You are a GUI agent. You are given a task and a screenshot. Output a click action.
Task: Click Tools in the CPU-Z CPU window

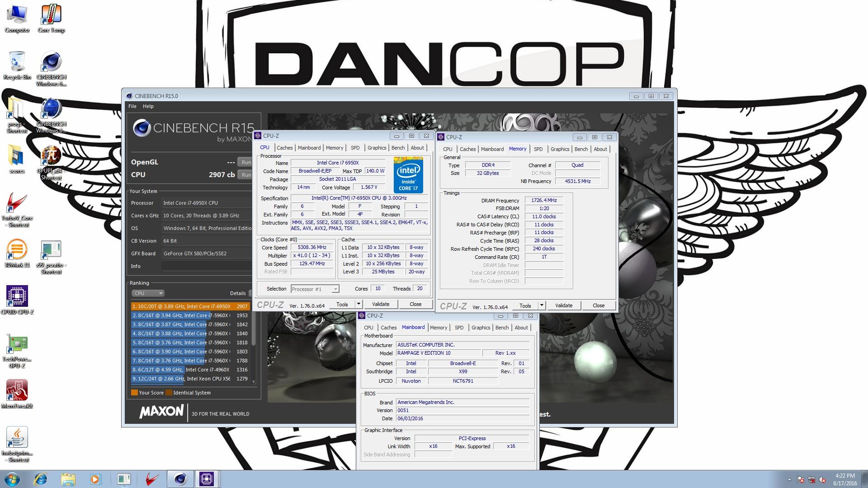pos(342,305)
